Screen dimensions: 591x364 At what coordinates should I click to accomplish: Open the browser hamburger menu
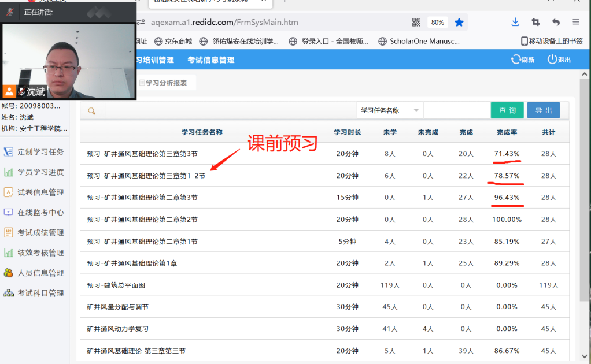point(576,22)
